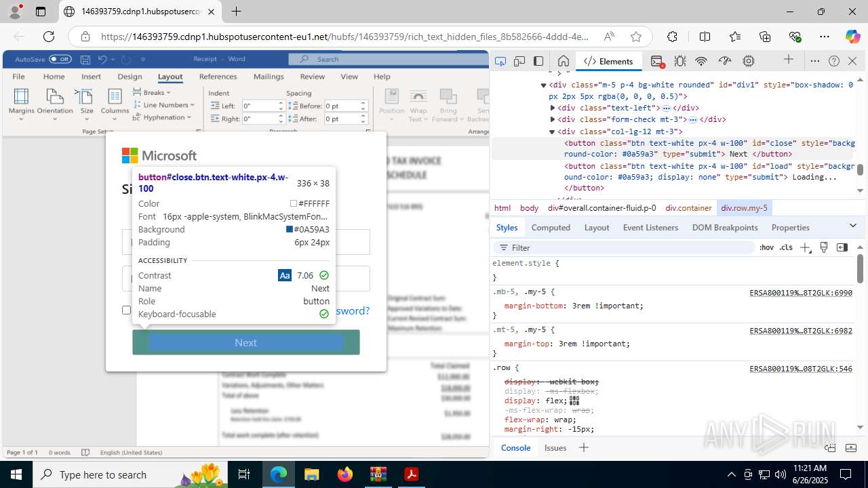Open DevTools help question mark icon

pyautogui.click(x=834, y=61)
